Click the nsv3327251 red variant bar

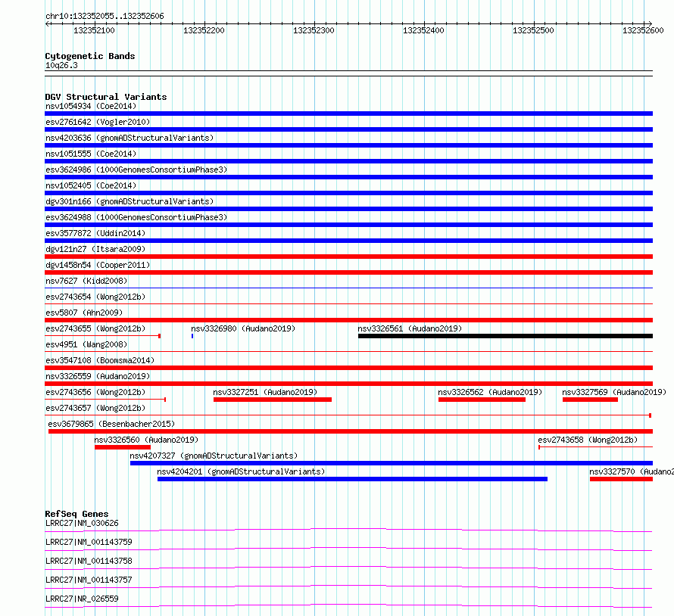pyautogui.click(x=273, y=400)
